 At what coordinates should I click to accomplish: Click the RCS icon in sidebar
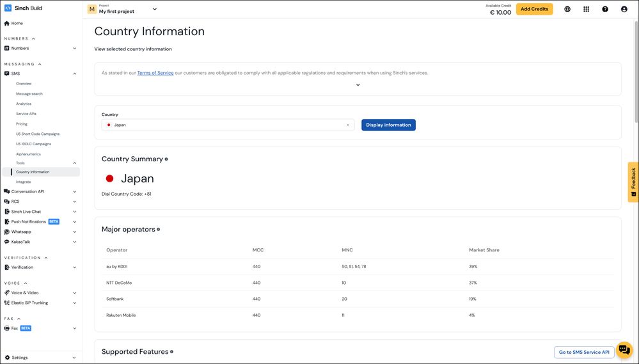[6, 202]
